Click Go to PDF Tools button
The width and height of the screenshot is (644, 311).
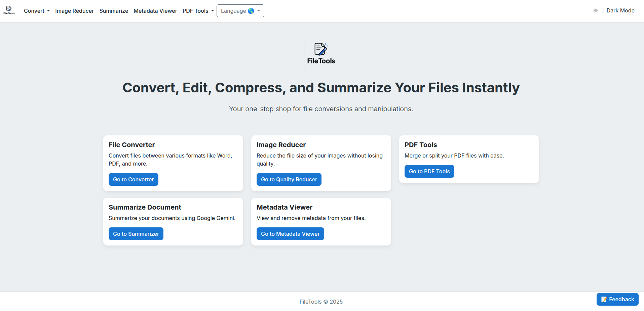point(429,171)
